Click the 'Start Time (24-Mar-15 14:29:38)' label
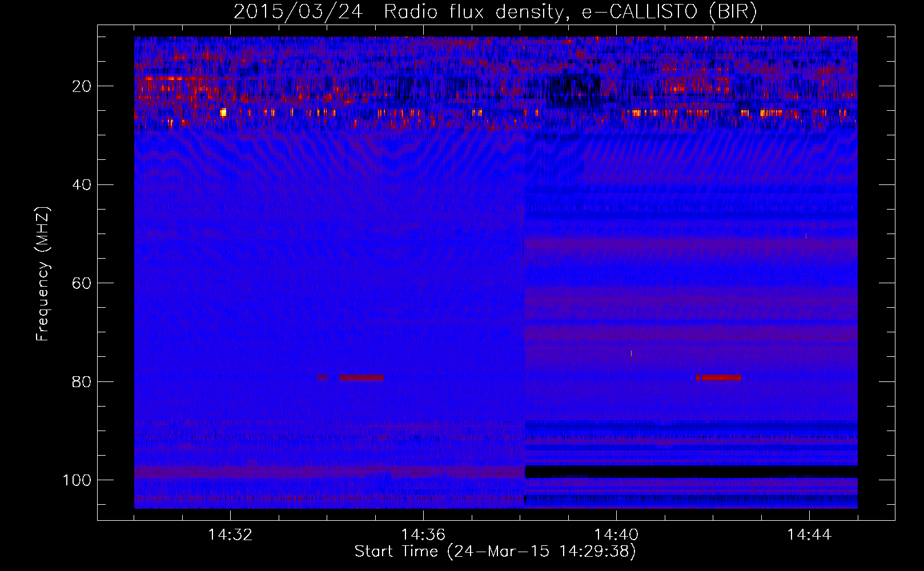 pyautogui.click(x=495, y=552)
